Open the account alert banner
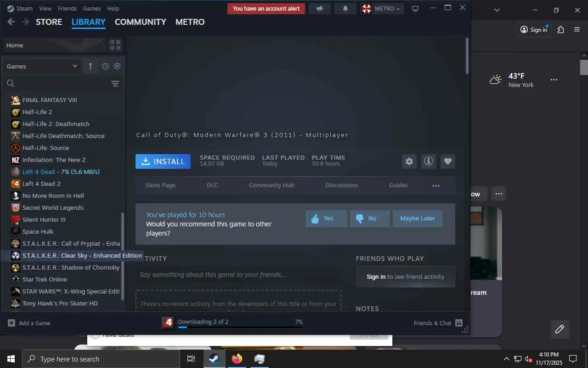Screen dimensions: 588x368 point(266,9)
